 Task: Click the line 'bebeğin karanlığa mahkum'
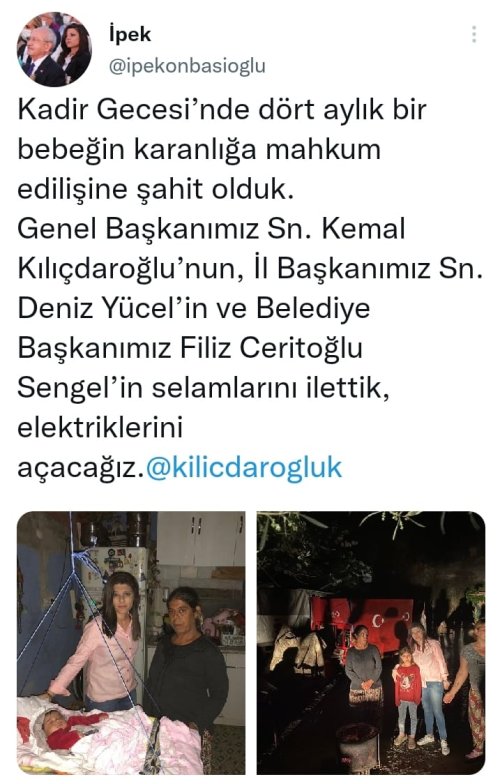(199, 150)
